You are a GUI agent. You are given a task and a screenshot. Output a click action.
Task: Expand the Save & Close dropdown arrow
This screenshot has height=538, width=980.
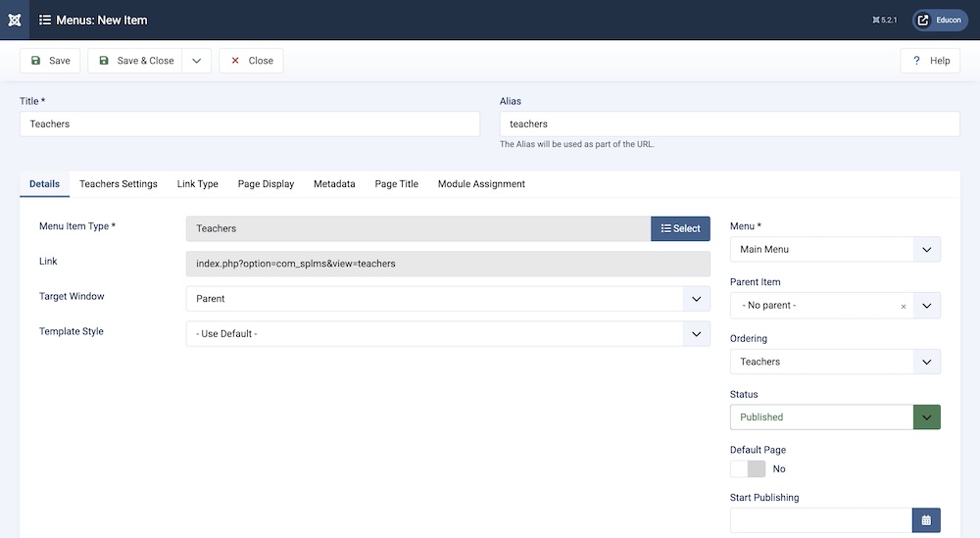point(197,61)
